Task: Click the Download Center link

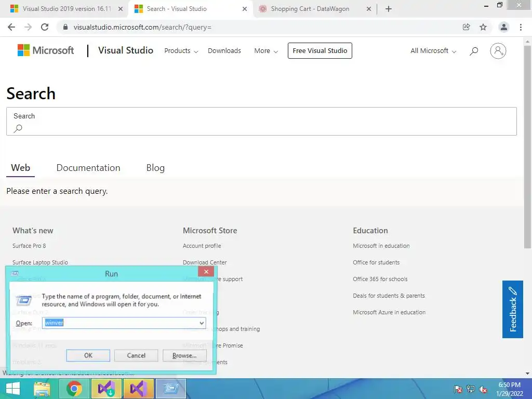Action: [x=205, y=262]
